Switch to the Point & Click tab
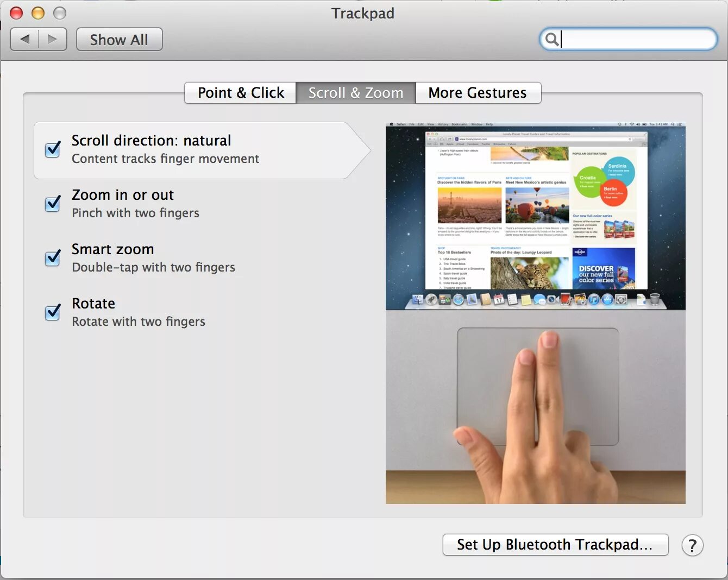The width and height of the screenshot is (728, 580). [240, 93]
